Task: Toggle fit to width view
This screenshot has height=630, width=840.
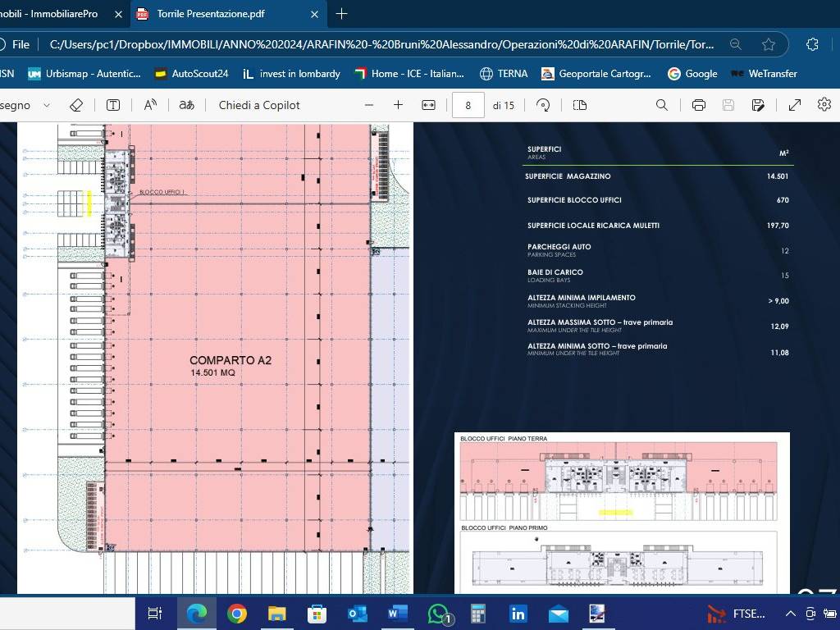Action: coord(428,105)
